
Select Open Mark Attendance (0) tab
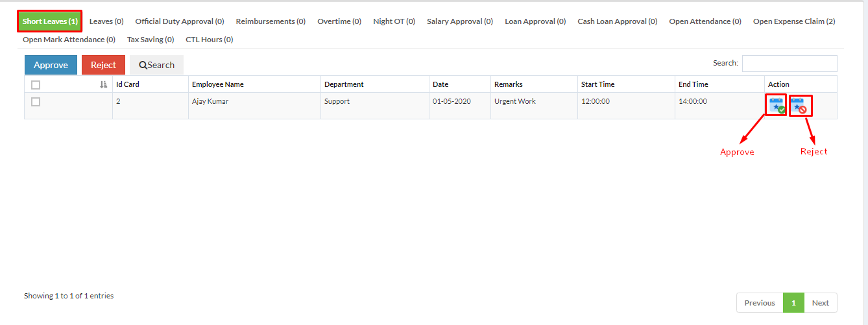(69, 40)
